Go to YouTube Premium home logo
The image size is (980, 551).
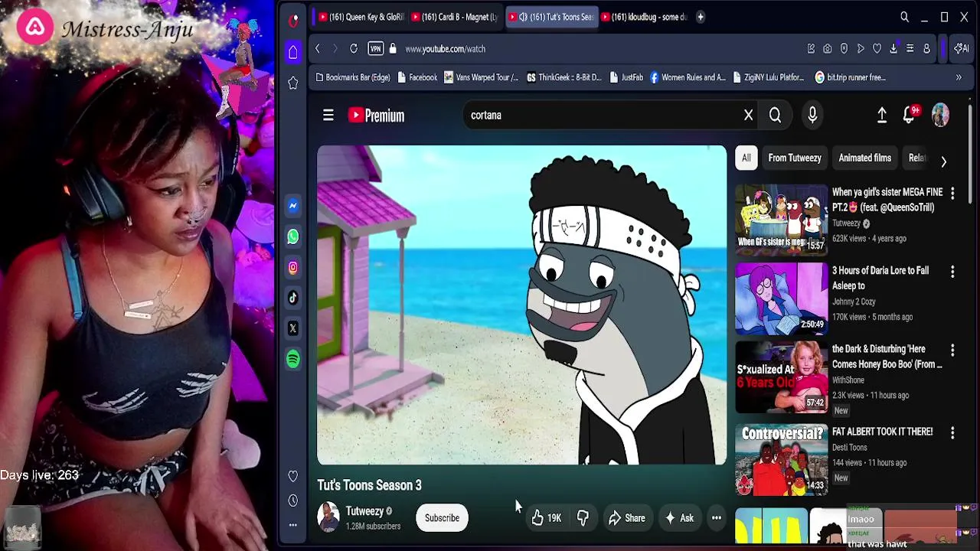[376, 116]
